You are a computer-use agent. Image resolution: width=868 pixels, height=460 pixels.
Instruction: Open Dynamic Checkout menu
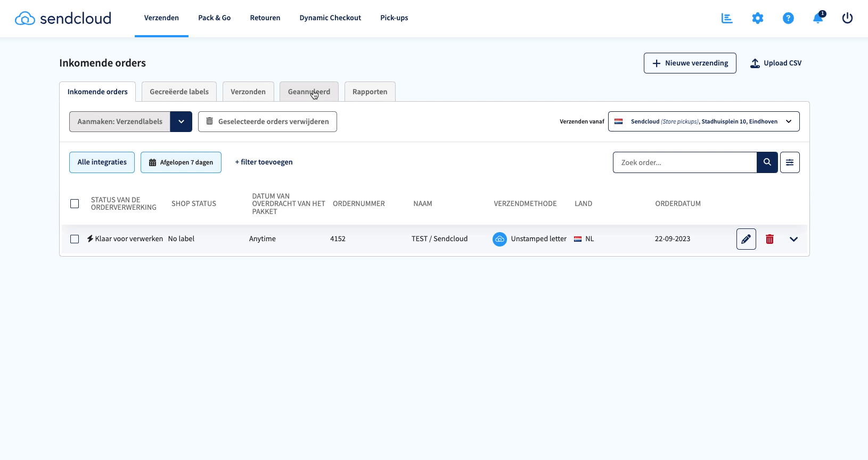click(330, 18)
